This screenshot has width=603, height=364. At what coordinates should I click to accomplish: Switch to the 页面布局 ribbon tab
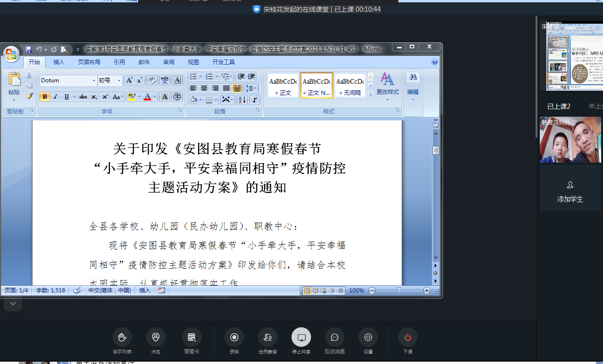pyautogui.click(x=89, y=62)
